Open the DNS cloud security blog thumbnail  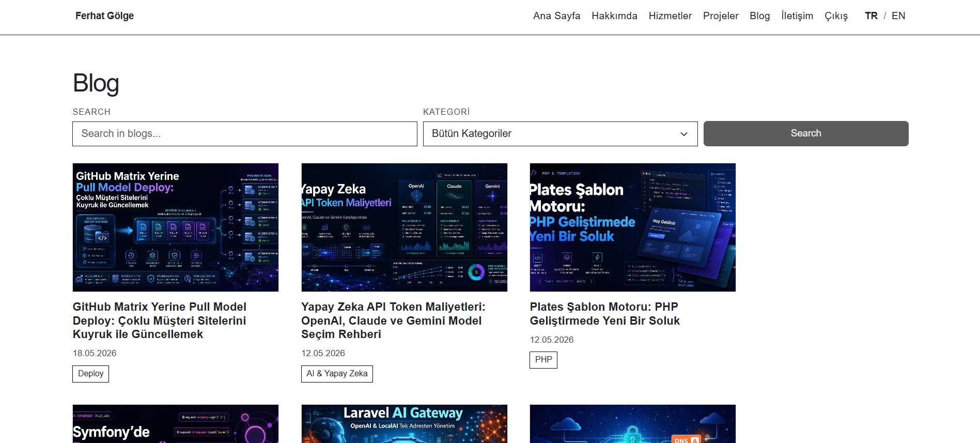633,424
